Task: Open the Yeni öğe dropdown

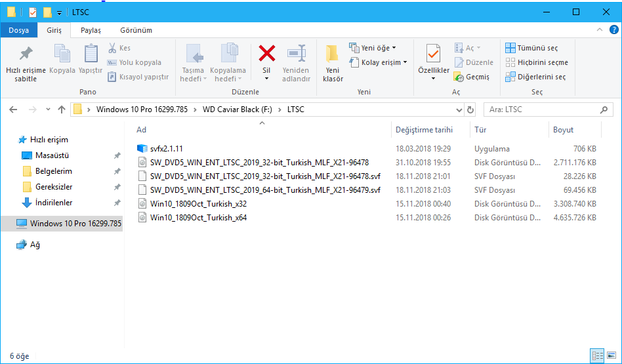Action: point(373,48)
